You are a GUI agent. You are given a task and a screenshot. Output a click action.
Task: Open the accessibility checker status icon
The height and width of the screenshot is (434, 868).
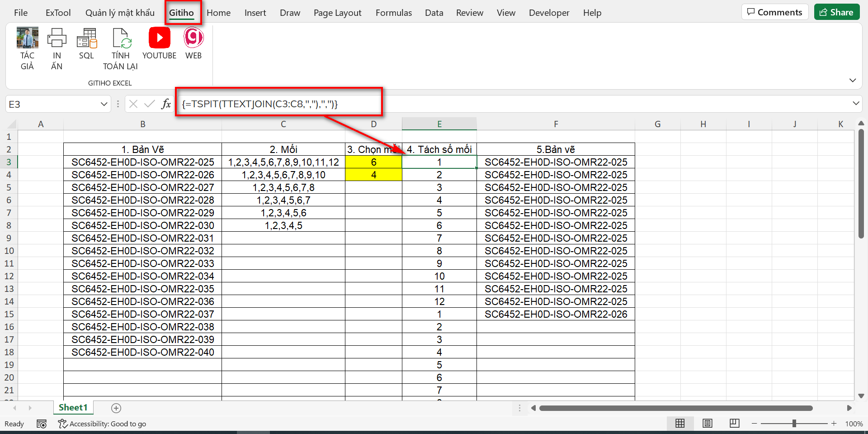point(62,424)
